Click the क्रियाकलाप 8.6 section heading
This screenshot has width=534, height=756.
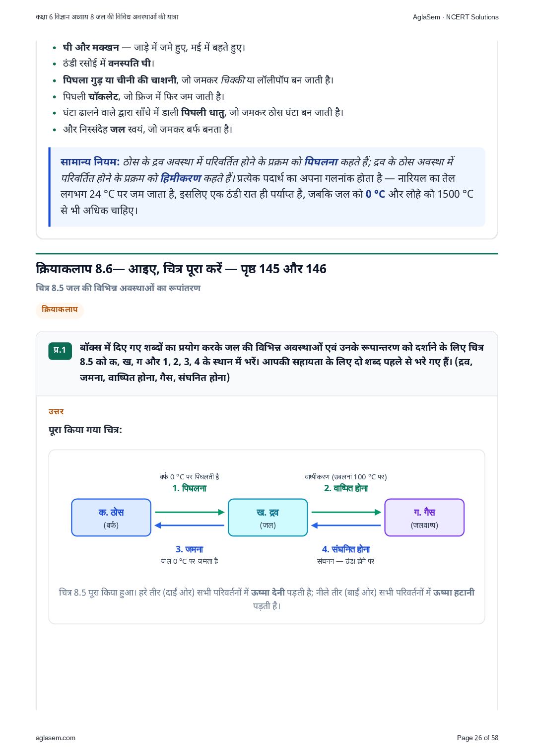(x=181, y=269)
